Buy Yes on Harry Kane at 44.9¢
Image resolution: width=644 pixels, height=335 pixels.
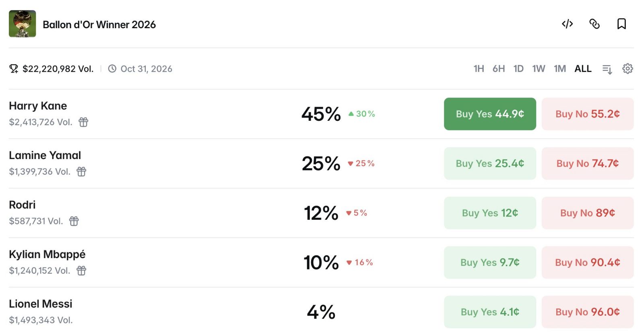click(x=490, y=114)
